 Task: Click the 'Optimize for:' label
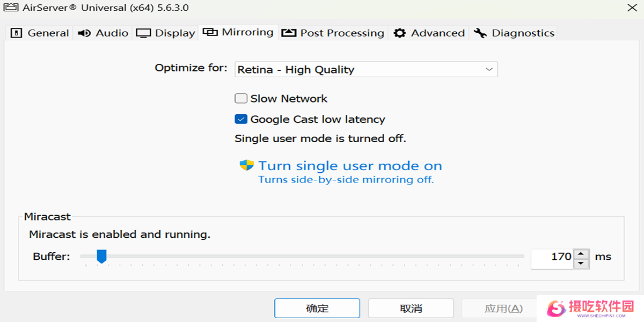[x=191, y=68]
